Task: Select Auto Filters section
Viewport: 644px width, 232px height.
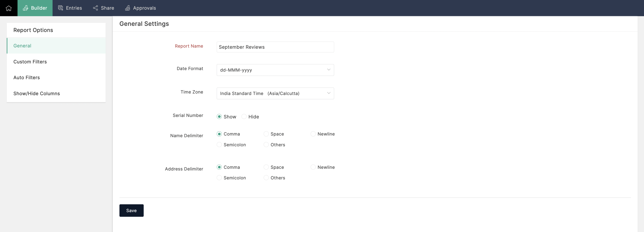Action: point(26,78)
